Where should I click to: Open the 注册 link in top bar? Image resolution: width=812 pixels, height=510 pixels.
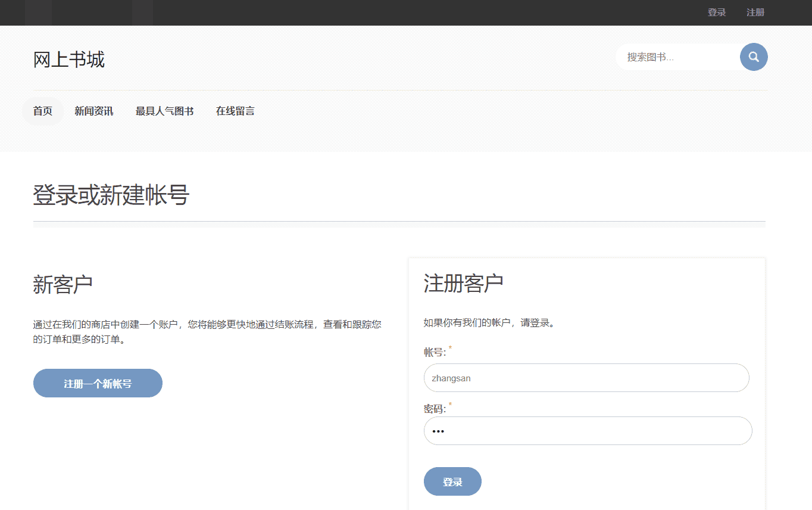click(x=755, y=13)
